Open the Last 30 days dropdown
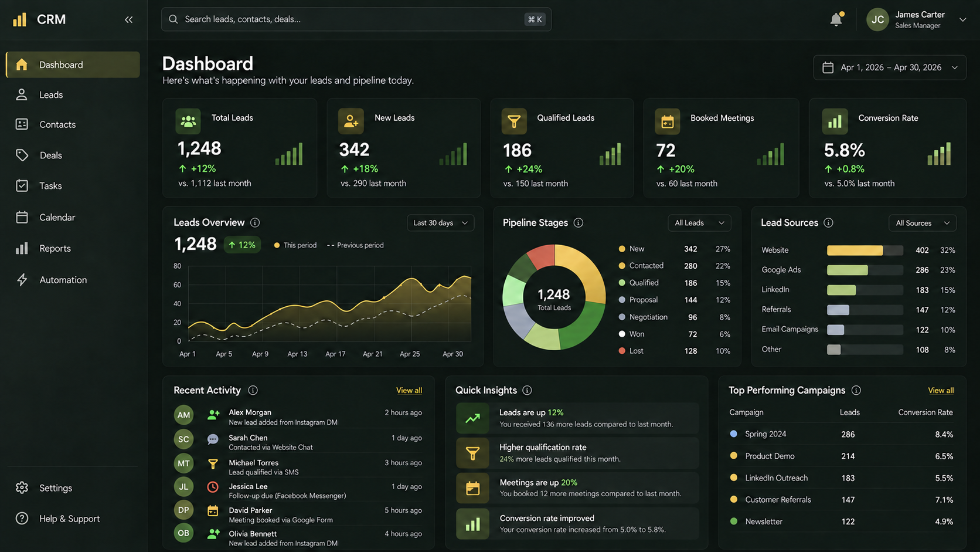The image size is (980, 552). pos(440,223)
